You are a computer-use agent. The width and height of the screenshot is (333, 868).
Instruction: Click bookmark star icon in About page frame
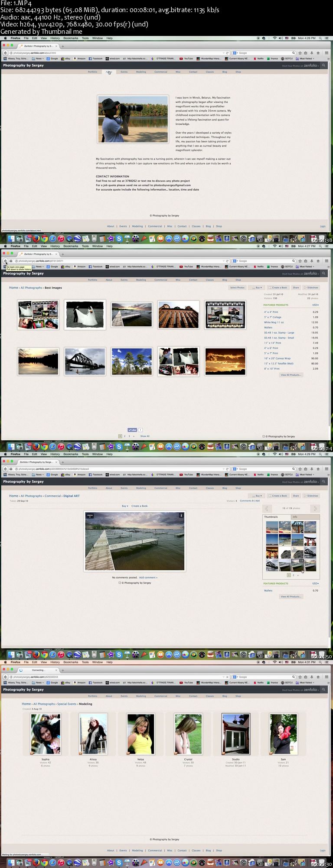point(300,53)
